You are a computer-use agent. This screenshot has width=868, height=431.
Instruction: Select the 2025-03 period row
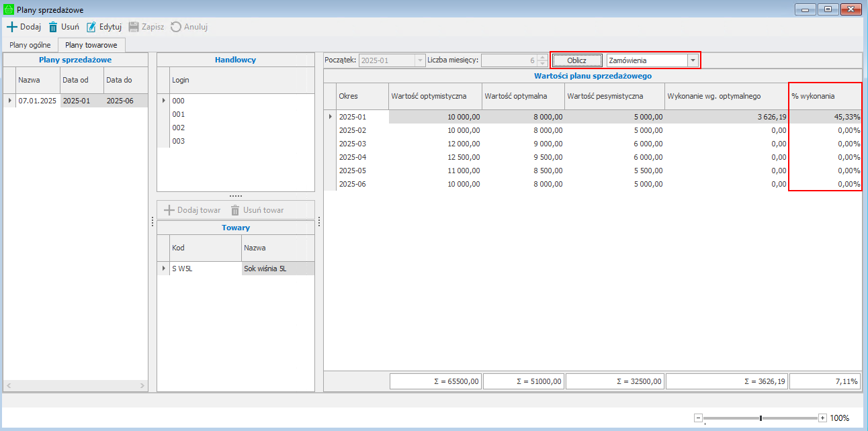(352, 144)
